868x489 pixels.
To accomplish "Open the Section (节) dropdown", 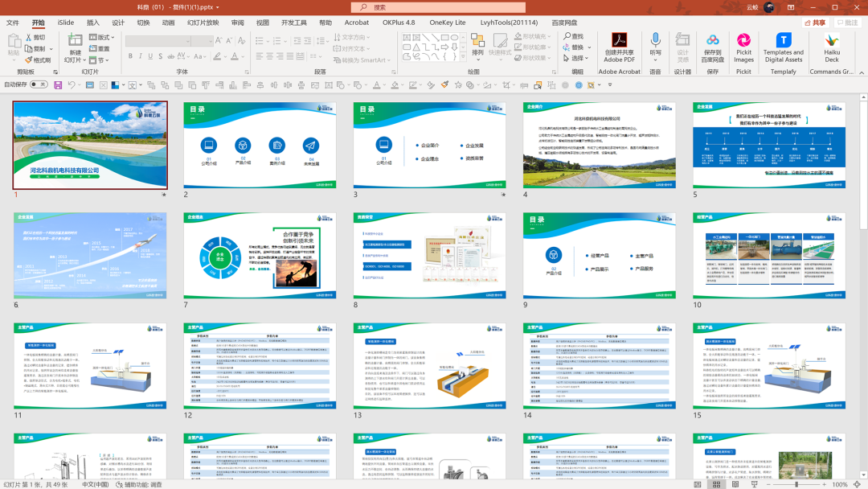I will pyautogui.click(x=99, y=60).
